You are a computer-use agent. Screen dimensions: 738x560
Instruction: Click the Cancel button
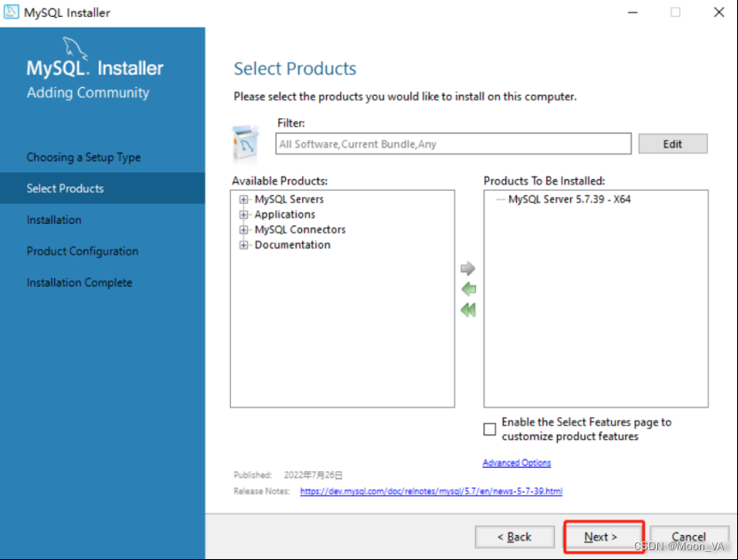click(688, 537)
